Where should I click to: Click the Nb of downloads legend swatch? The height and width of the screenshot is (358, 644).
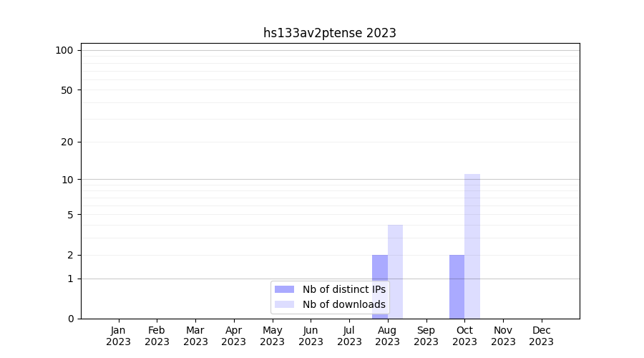(284, 304)
